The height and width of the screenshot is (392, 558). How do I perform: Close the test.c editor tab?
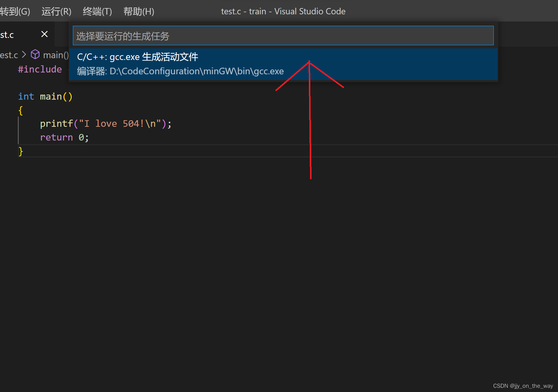click(x=44, y=34)
